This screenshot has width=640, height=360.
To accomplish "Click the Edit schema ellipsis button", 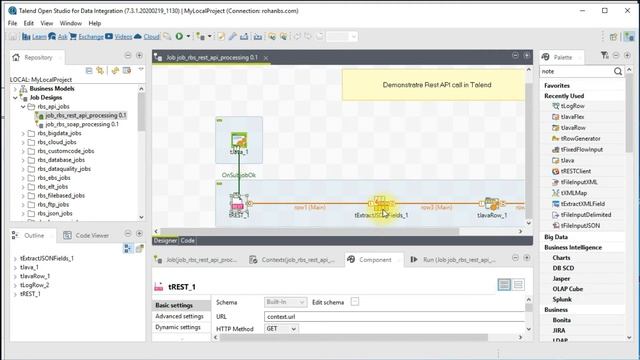I will click(355, 302).
